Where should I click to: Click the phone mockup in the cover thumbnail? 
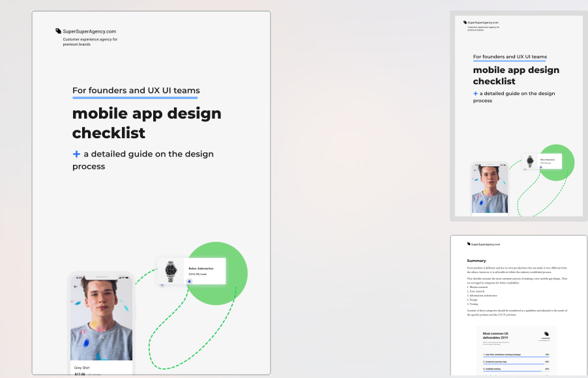(489, 189)
